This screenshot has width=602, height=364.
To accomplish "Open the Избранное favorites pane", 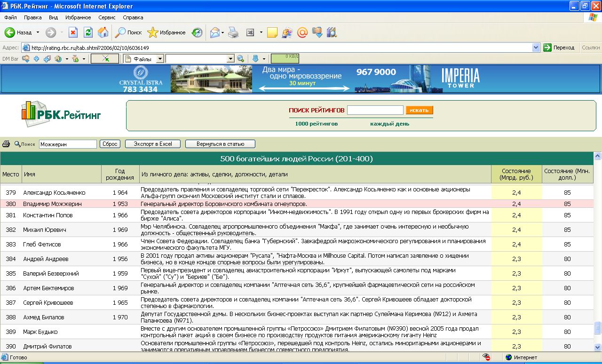I will pos(166,32).
